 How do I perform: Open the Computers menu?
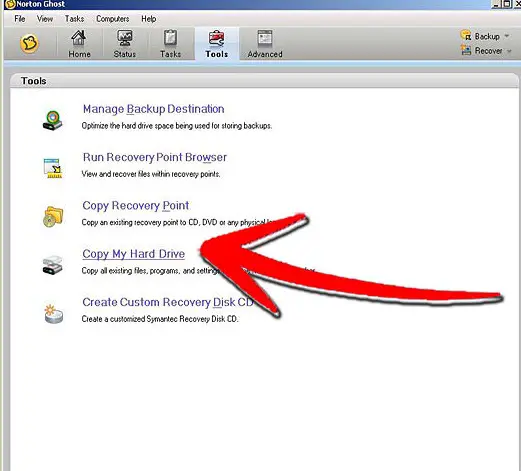[113, 19]
